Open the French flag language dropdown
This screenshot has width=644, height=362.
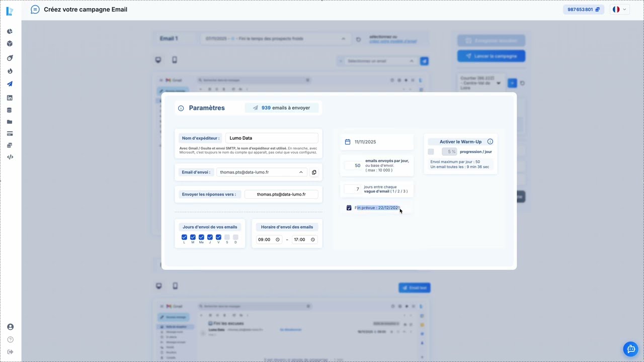619,10
